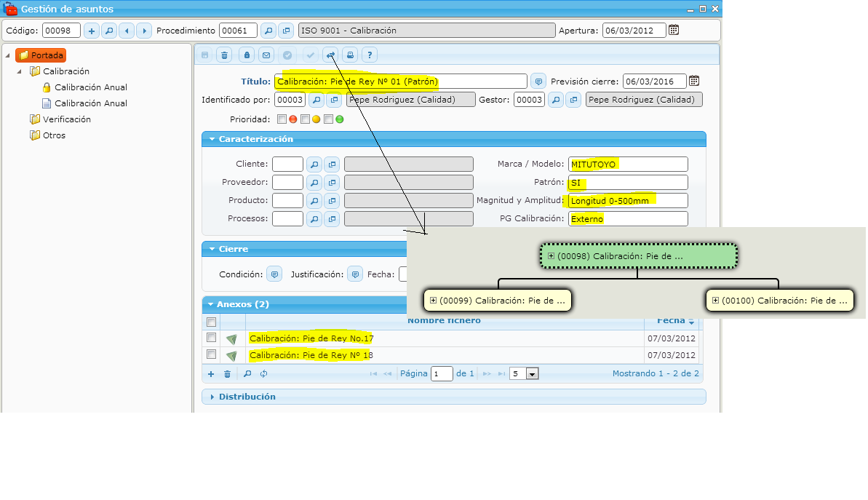
Task: Search codes with magnifier next to Código
Action: tap(109, 31)
